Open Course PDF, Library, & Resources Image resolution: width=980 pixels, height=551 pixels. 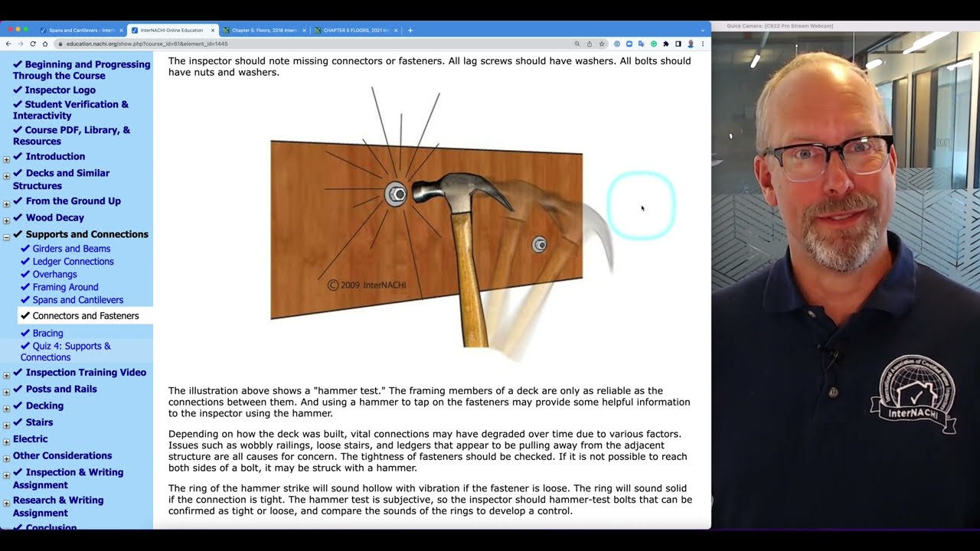[71, 135]
